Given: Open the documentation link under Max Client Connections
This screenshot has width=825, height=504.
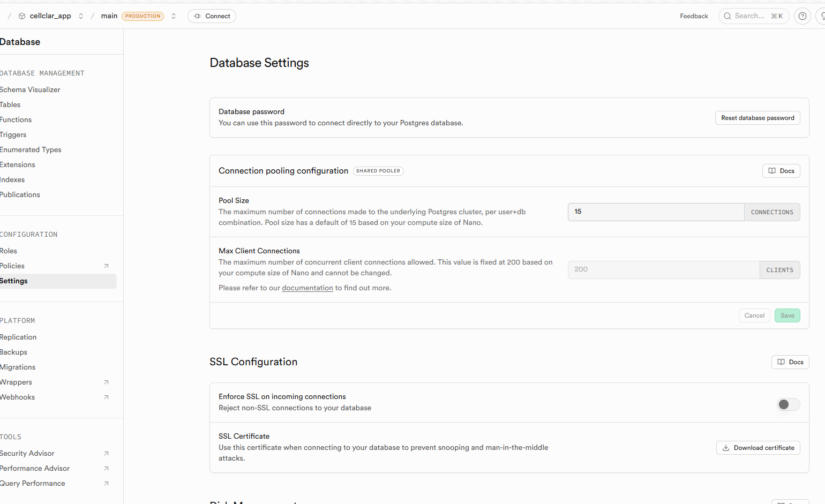Looking at the screenshot, I should tap(307, 288).
